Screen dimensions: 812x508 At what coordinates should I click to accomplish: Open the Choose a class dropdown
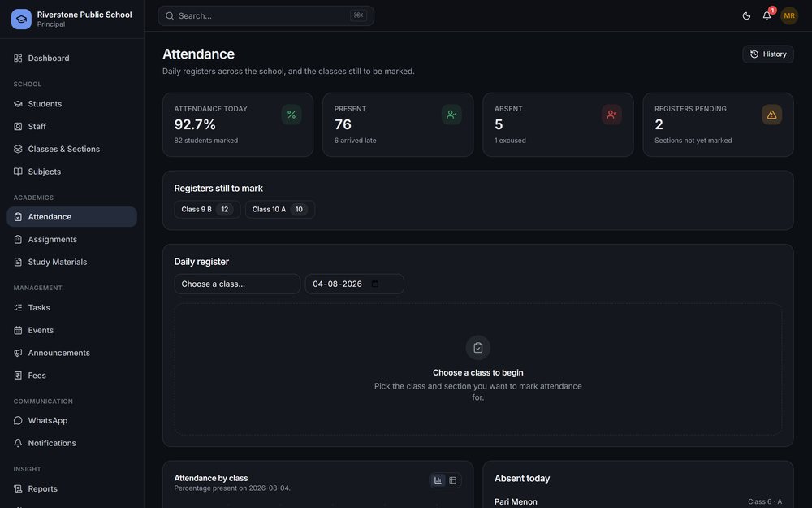[237, 284]
